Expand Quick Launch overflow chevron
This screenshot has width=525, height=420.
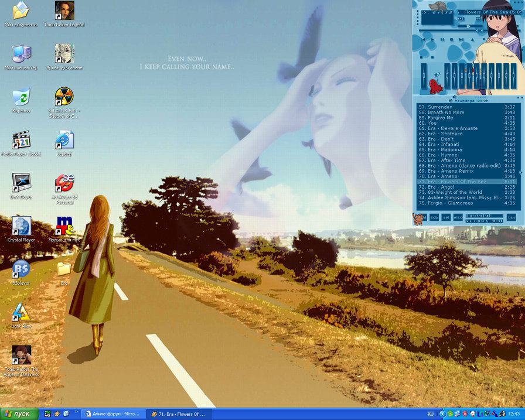pos(76,412)
